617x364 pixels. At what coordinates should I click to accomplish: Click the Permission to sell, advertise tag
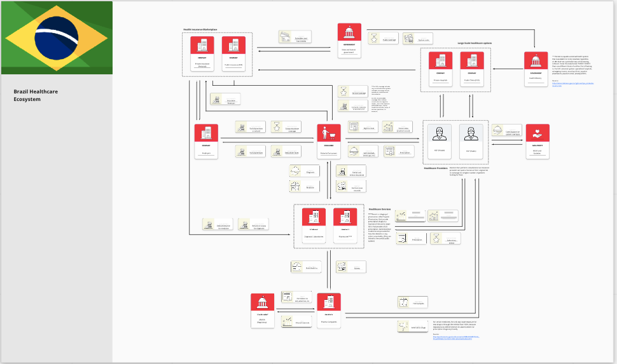(296, 297)
